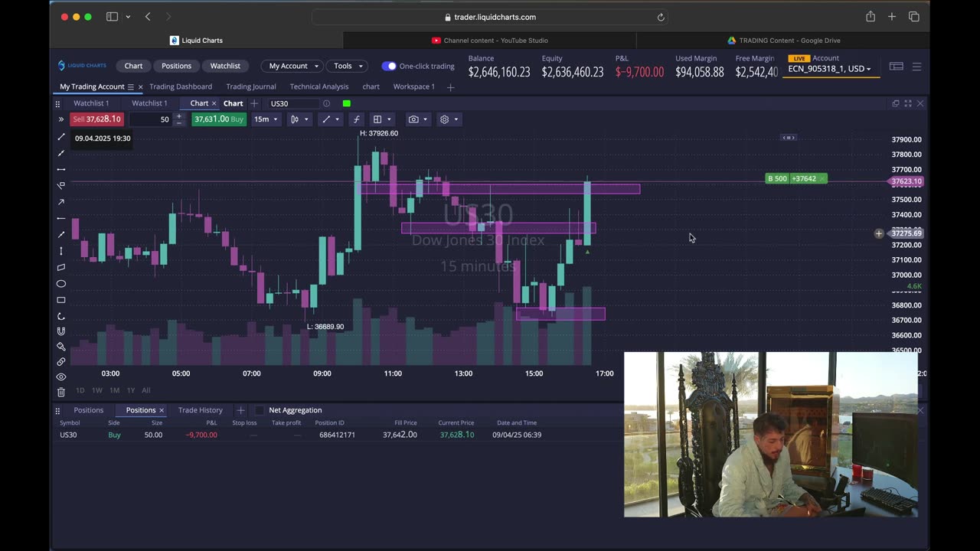Collapse the drawing toolbar double-chevron

[61, 119]
